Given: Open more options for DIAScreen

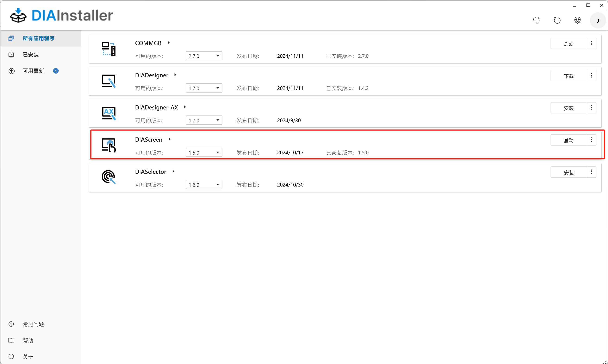Looking at the screenshot, I should tap(591, 140).
